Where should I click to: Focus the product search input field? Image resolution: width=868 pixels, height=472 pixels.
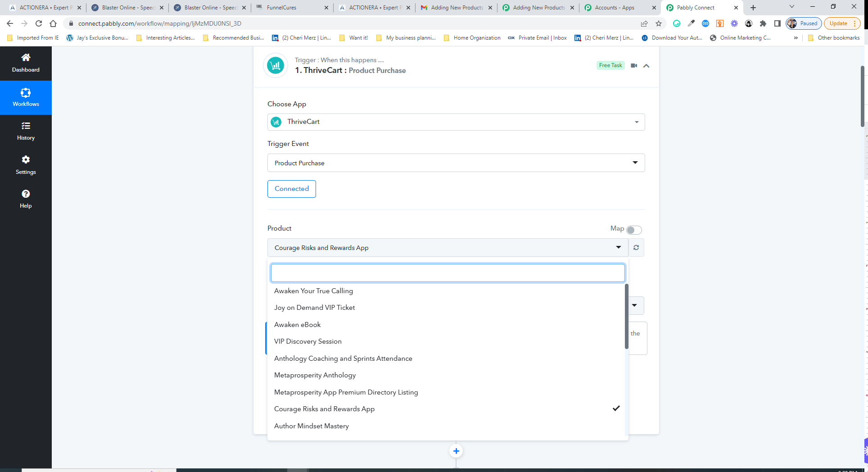448,273
